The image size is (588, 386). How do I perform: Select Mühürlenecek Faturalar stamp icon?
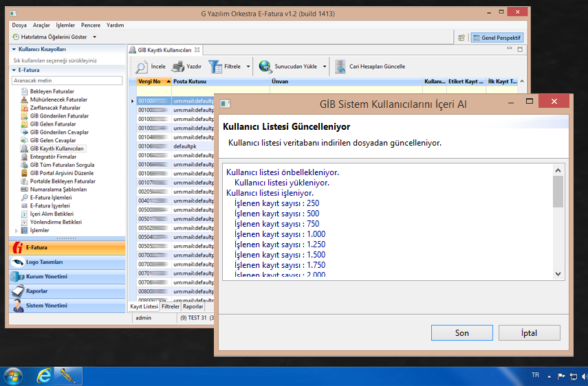[x=24, y=100]
